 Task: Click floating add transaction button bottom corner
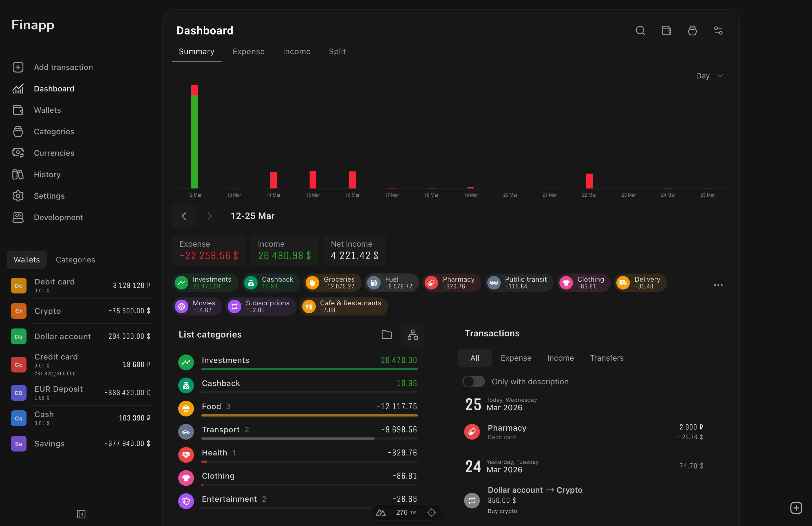click(796, 508)
